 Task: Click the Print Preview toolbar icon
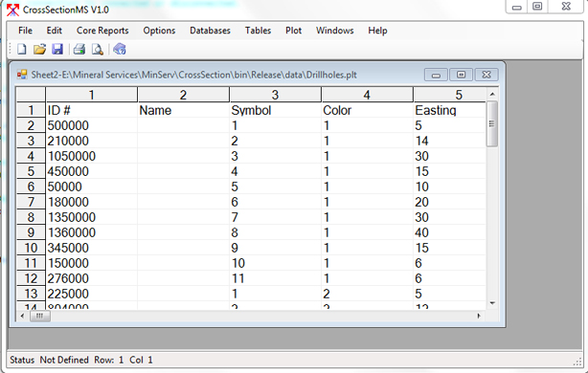tap(98, 49)
